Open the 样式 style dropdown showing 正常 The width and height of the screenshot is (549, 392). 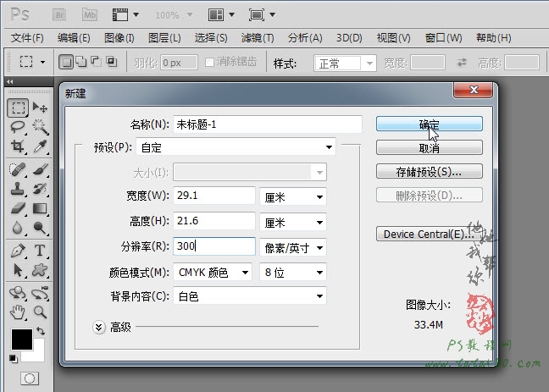click(x=345, y=63)
